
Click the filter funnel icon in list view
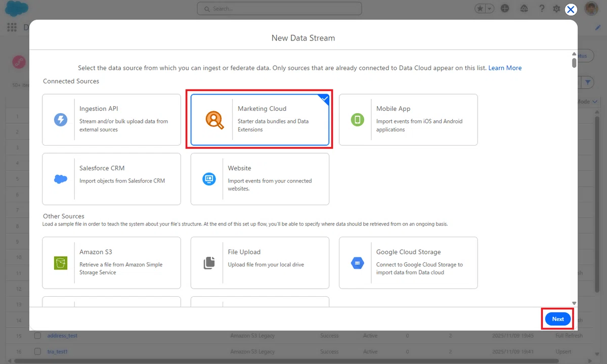point(588,82)
